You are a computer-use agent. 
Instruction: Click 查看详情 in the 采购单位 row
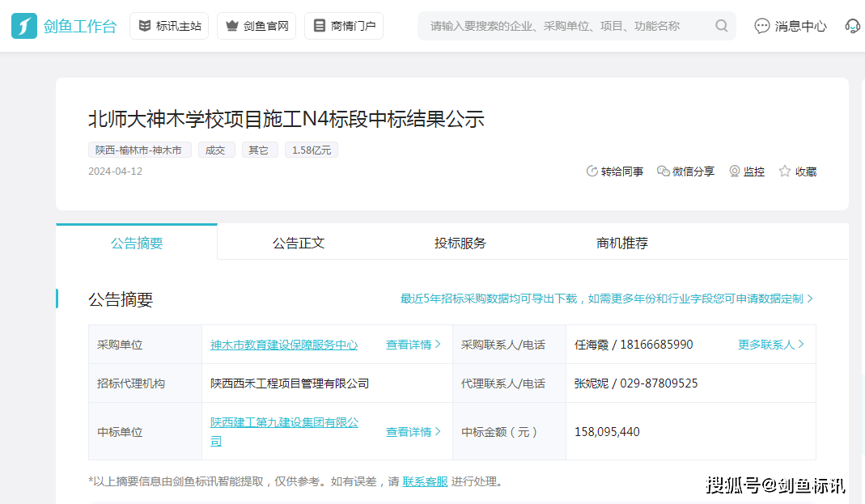tap(413, 345)
